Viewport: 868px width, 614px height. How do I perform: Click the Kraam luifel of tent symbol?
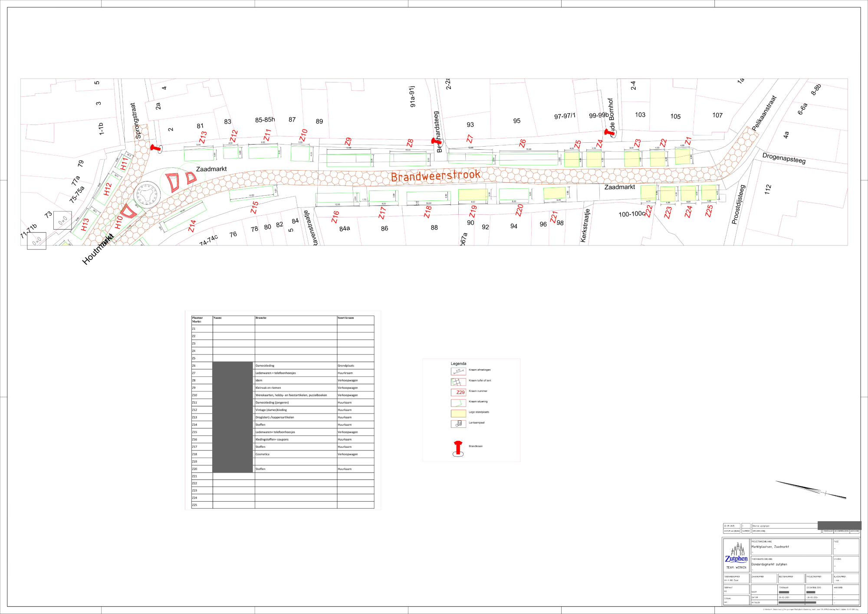tap(458, 381)
